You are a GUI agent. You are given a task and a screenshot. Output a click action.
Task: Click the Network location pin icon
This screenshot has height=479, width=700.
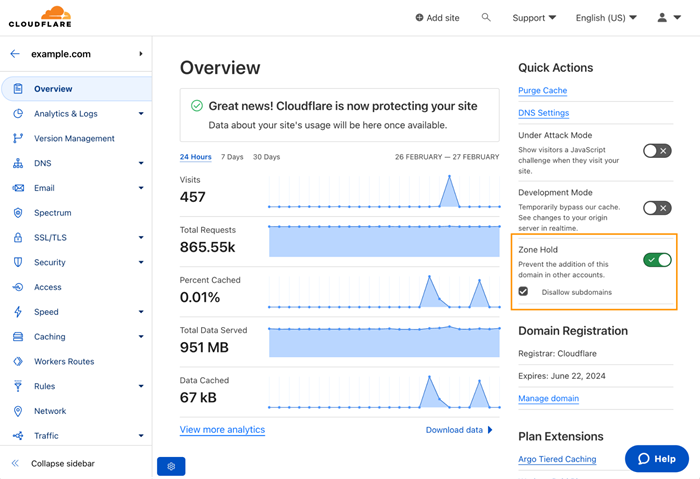point(18,411)
